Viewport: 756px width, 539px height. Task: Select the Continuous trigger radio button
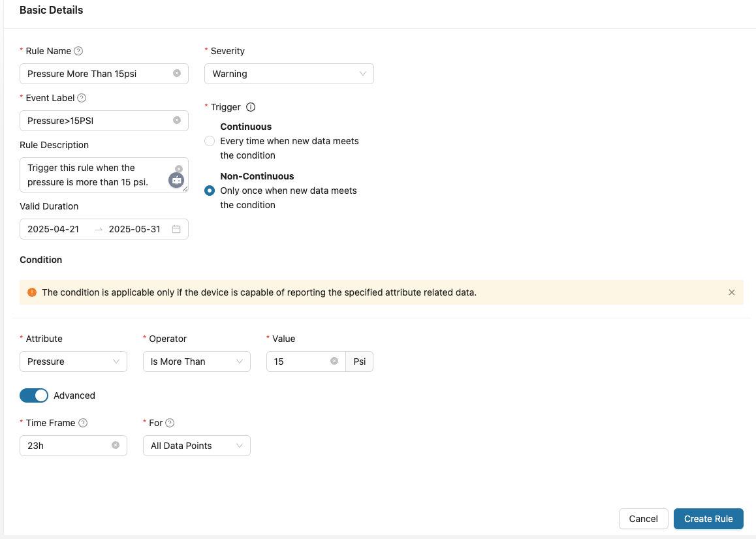tap(210, 141)
